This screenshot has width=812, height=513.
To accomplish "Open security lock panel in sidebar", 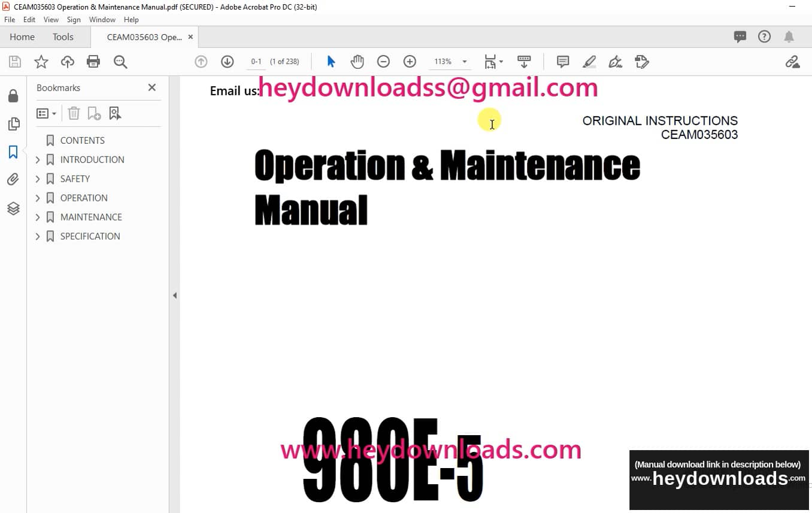I will click(x=13, y=96).
